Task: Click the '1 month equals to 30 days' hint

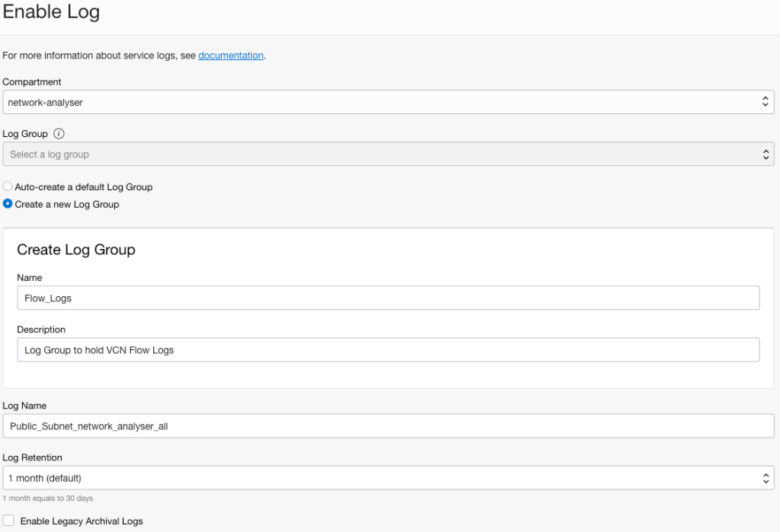Action: coord(47,499)
